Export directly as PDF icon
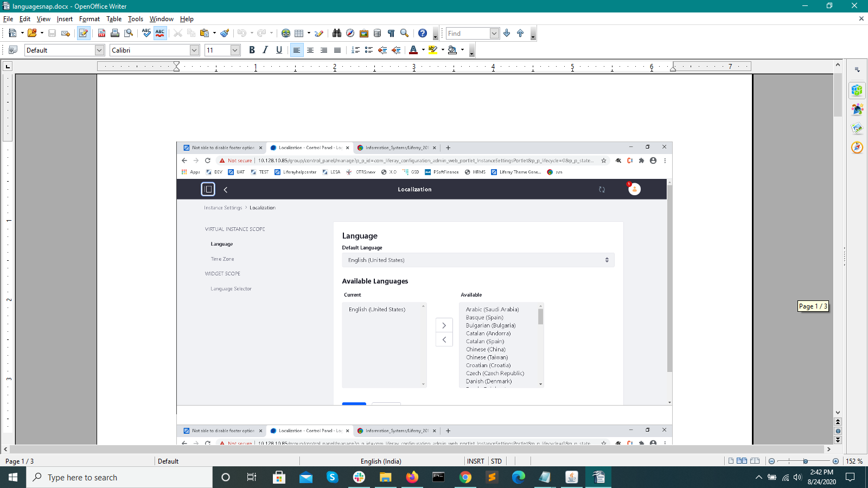 click(101, 33)
